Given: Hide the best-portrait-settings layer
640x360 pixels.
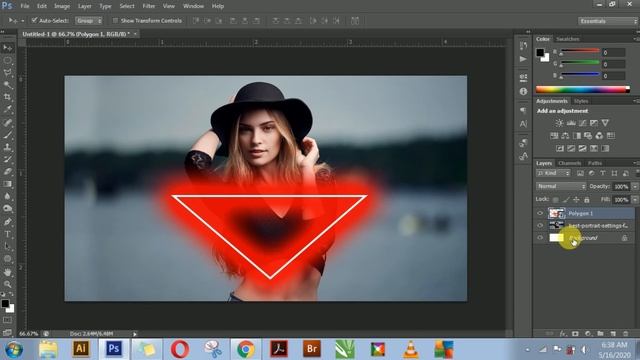Looking at the screenshot, I should pyautogui.click(x=540, y=225).
